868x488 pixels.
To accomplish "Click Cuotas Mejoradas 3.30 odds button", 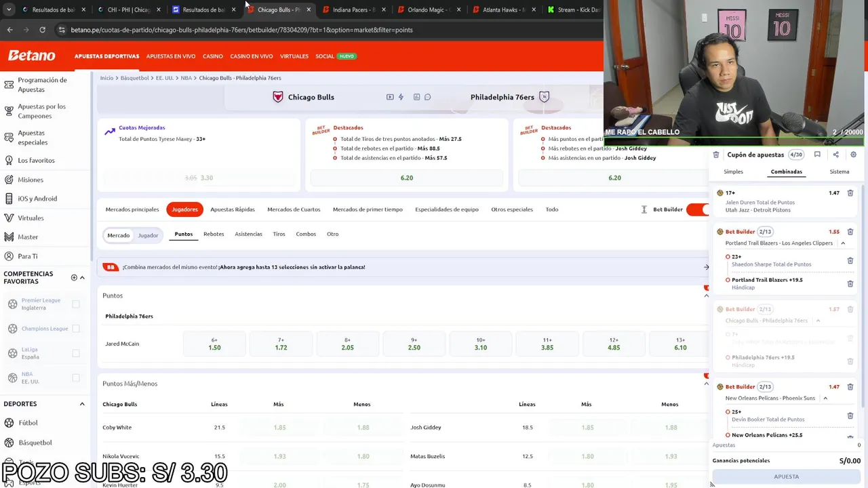I will [x=199, y=178].
